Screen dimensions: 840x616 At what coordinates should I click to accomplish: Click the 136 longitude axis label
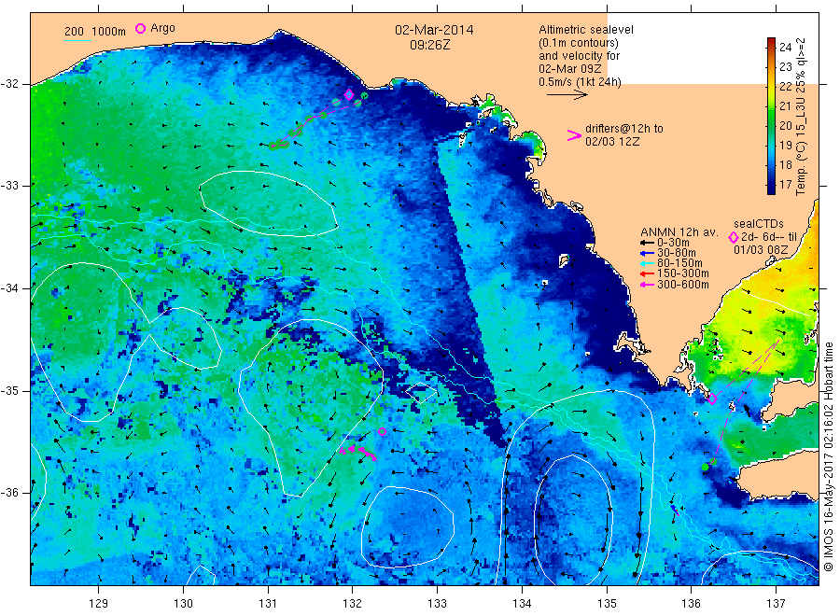(691, 604)
